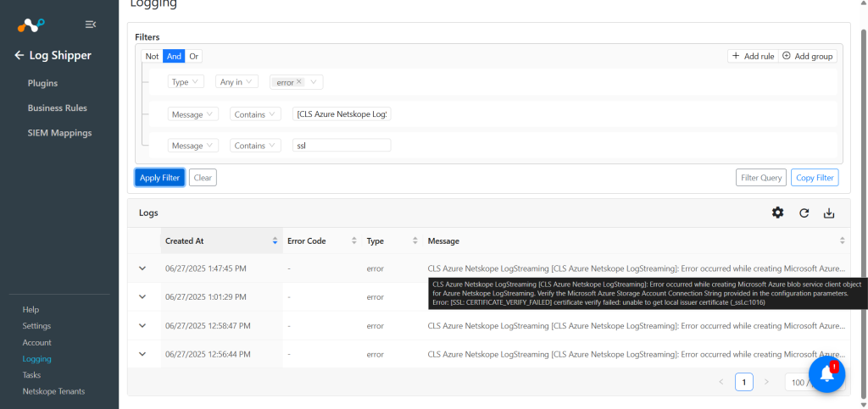This screenshot has width=868, height=409.
Task: Click Add rule button
Action: click(x=753, y=57)
